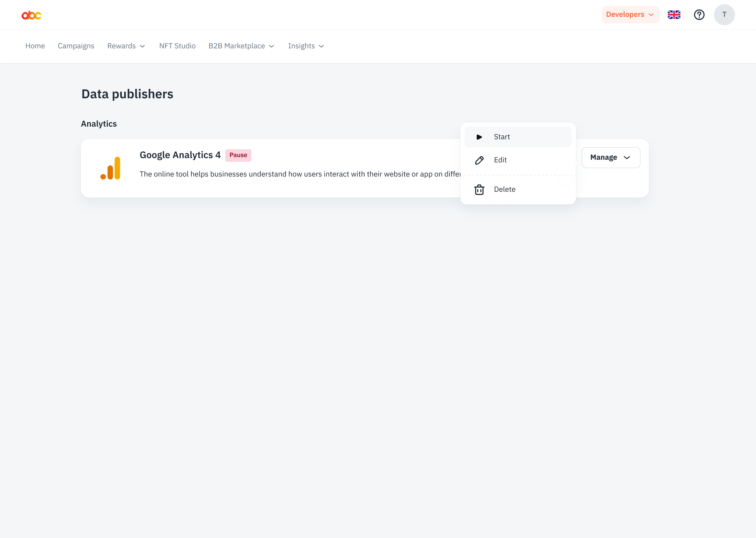Click the trash bin Delete icon

479,190
